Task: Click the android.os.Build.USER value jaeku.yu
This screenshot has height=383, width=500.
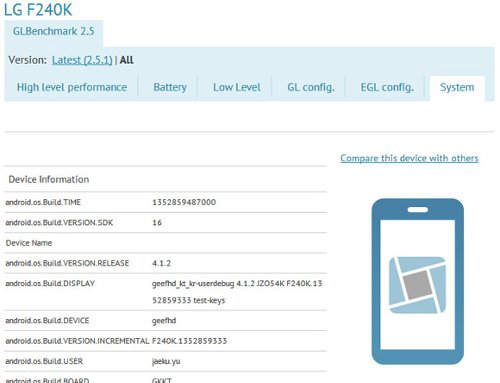Action: coord(166,361)
